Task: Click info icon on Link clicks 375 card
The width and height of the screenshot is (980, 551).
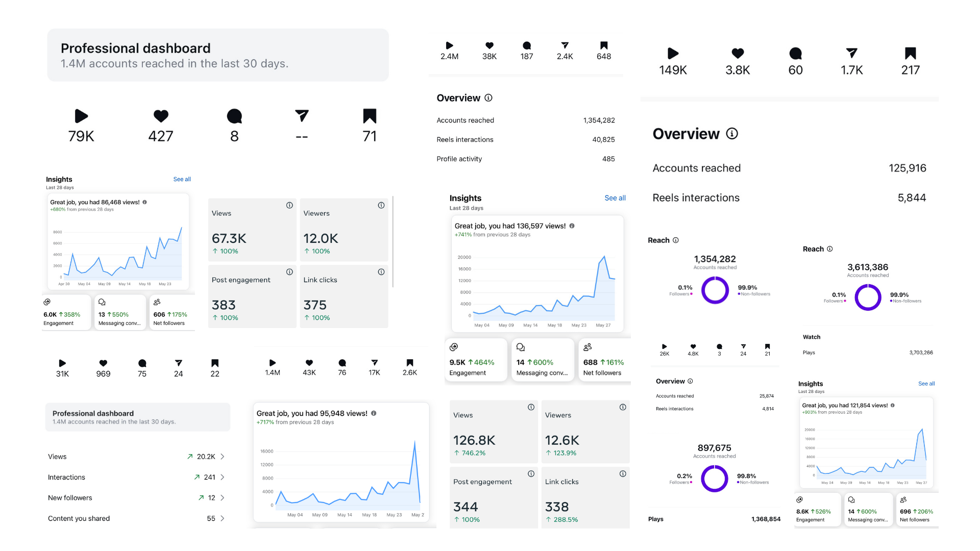Action: 381,272
